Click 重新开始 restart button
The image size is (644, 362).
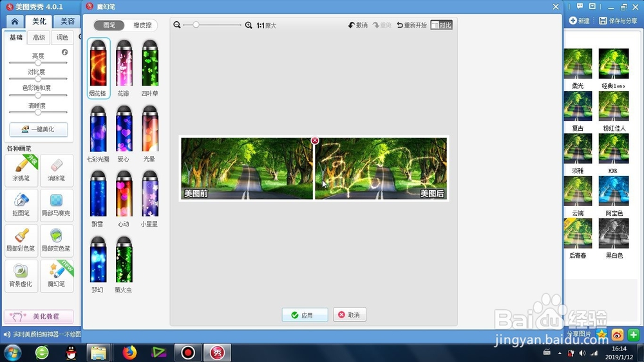[x=412, y=25]
